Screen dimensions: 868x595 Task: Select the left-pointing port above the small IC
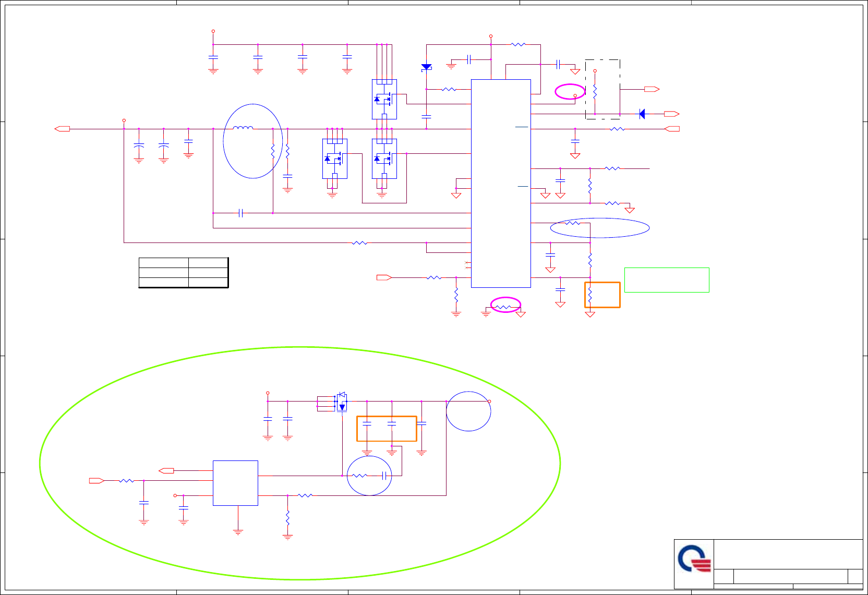coord(166,470)
